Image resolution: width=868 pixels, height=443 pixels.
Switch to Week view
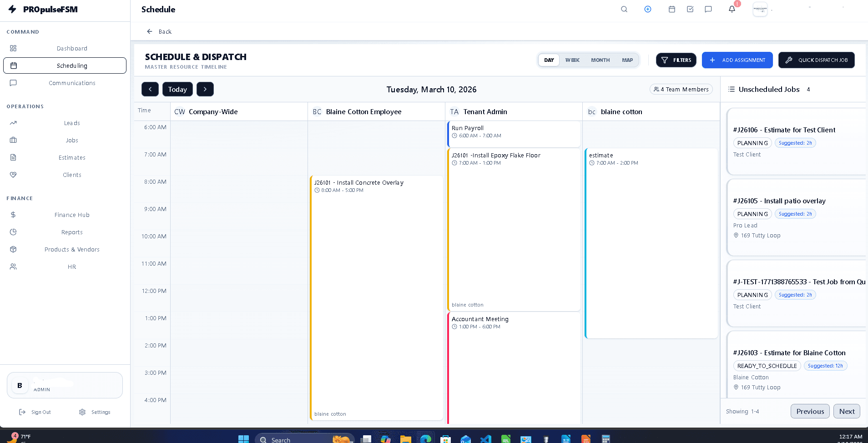click(x=572, y=60)
